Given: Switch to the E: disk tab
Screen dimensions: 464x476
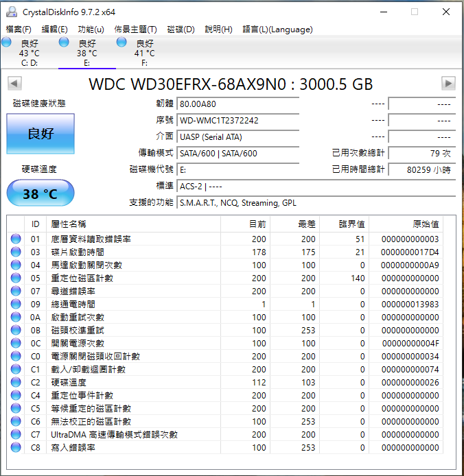Looking at the screenshot, I should point(86,53).
